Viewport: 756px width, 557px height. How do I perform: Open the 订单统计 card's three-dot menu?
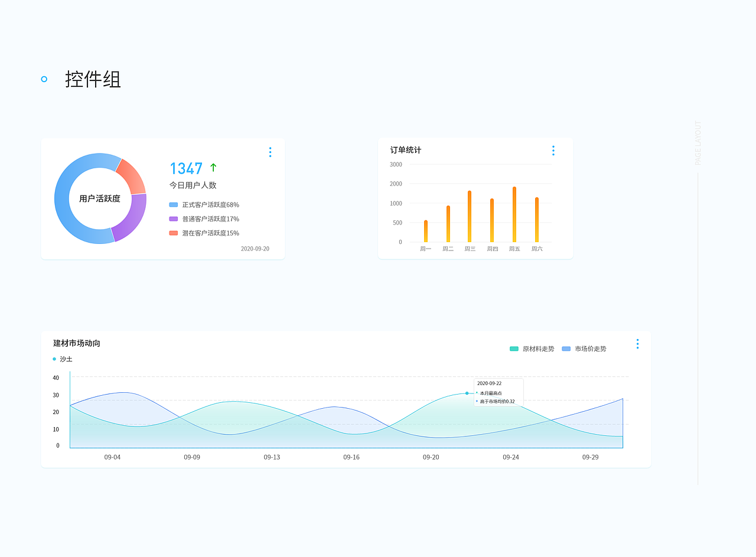553,151
